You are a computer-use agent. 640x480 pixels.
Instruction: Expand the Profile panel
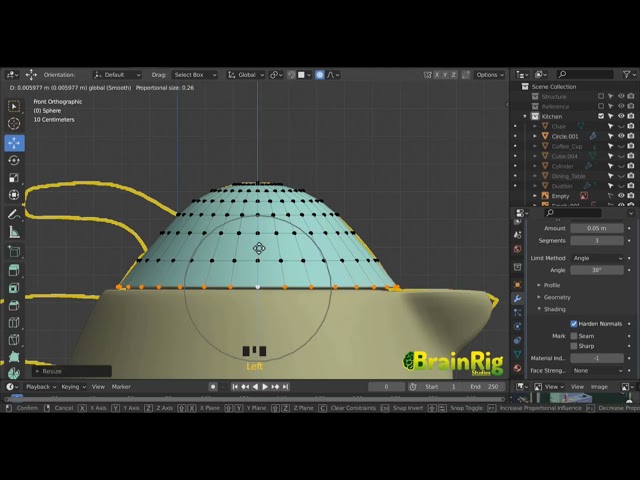click(551, 285)
